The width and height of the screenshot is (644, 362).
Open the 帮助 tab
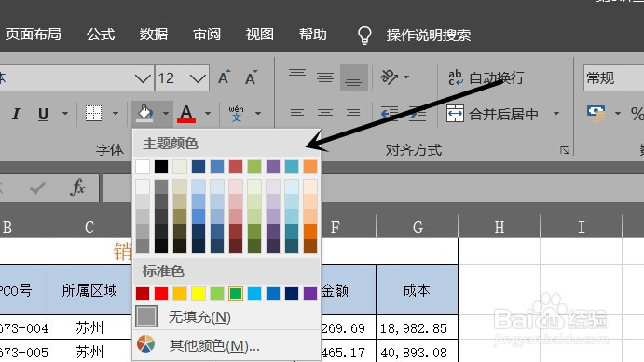[x=312, y=35]
